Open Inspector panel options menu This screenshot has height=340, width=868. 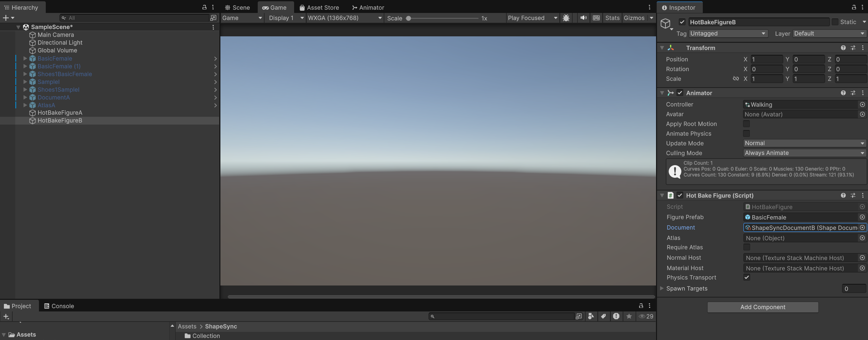(x=862, y=7)
